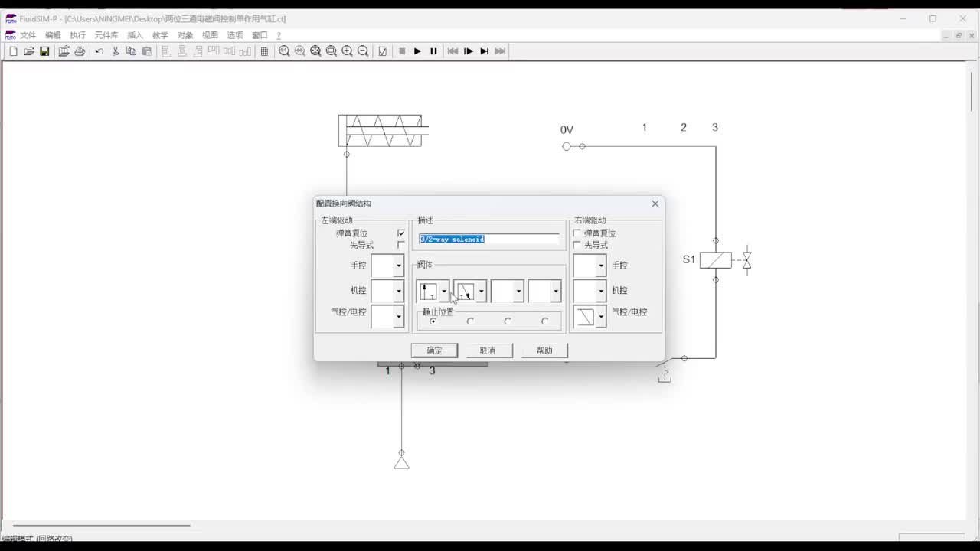Enable left-side 先导式 checkbox
The image size is (980, 551).
pos(401,245)
